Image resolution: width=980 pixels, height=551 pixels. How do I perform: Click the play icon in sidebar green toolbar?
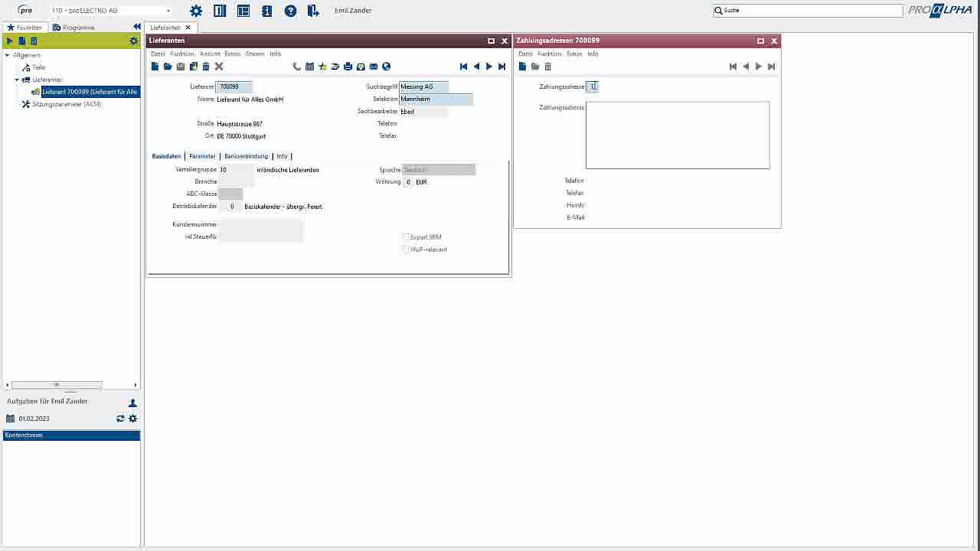click(x=10, y=41)
